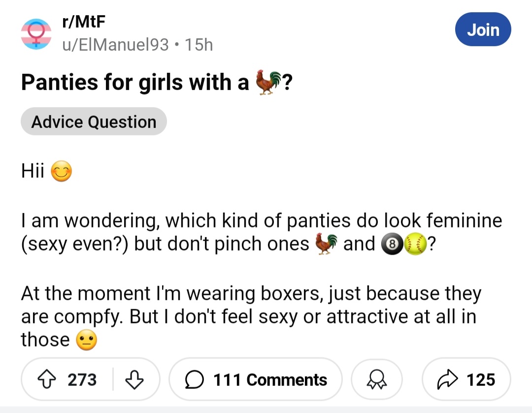Open the 111 Comments section
Image resolution: width=532 pixels, height=413 pixels.
click(x=256, y=380)
